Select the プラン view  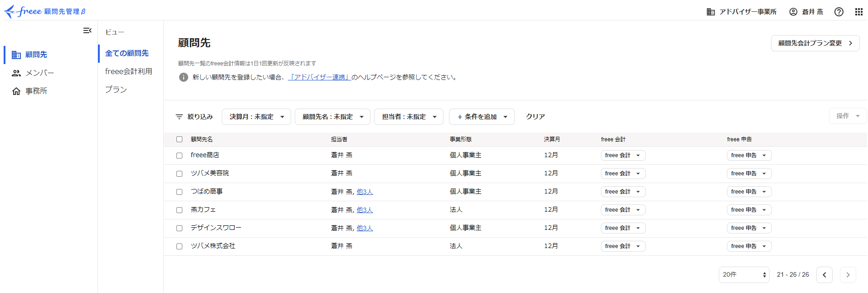point(116,89)
